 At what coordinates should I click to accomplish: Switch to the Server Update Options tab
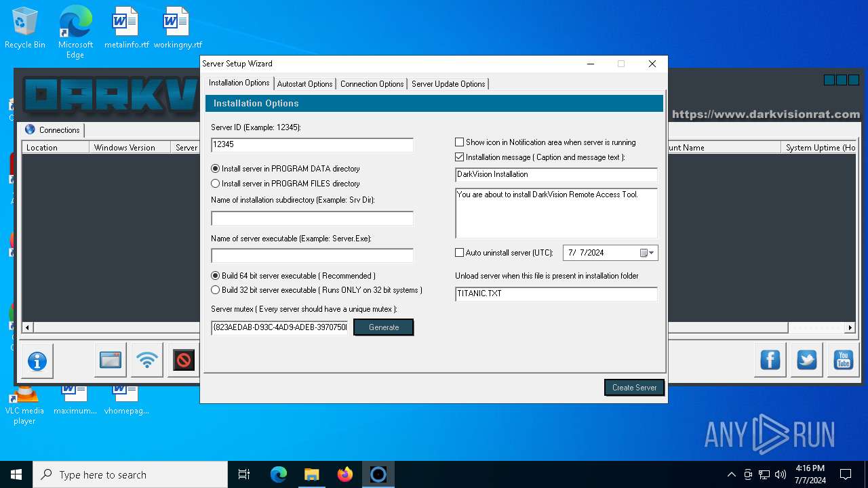(448, 84)
